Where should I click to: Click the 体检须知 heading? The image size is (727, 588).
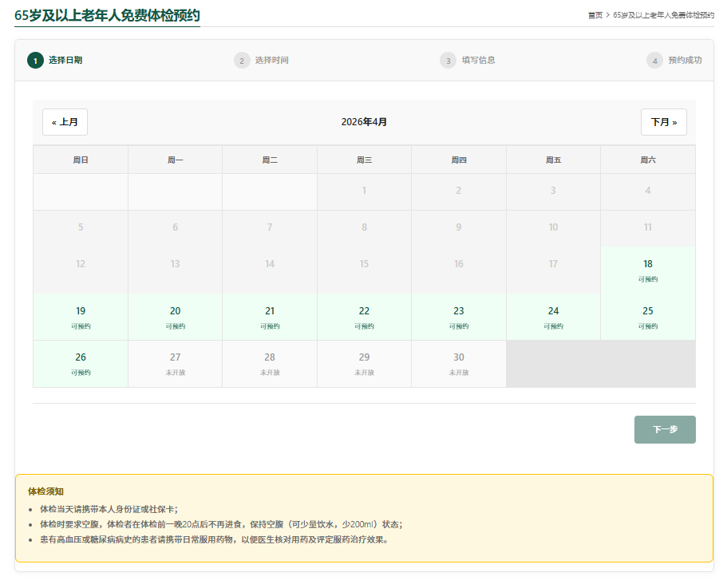(x=46, y=491)
